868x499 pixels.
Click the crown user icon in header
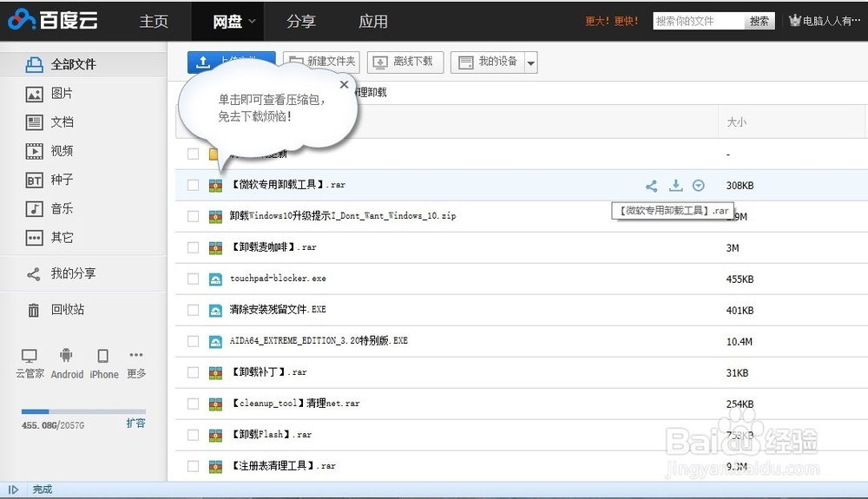coord(795,21)
